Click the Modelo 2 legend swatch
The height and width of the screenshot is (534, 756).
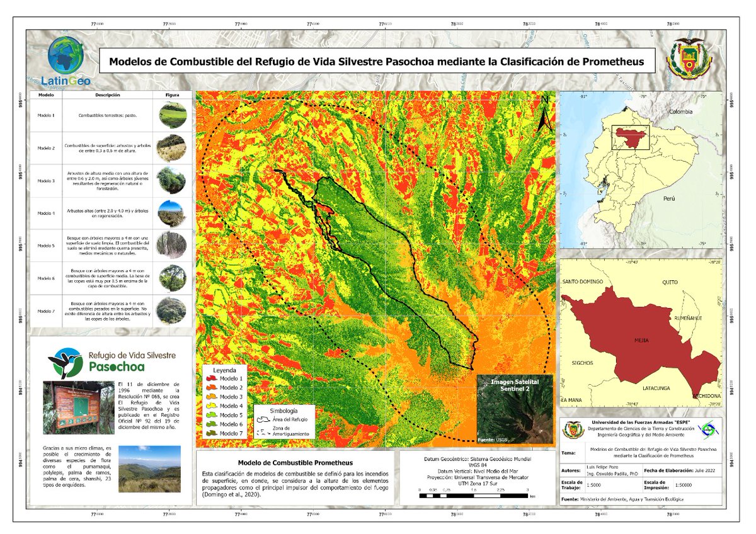(x=212, y=388)
